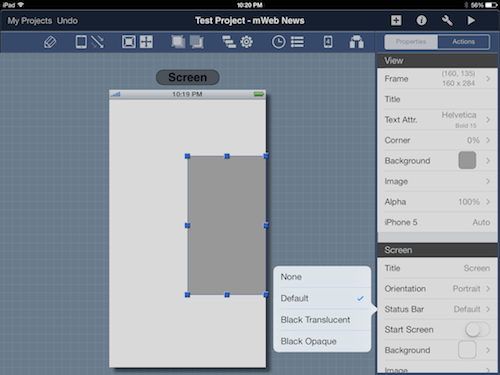The image size is (500, 375).
Task: Expand the Orientation Portrait row
Action: (437, 289)
